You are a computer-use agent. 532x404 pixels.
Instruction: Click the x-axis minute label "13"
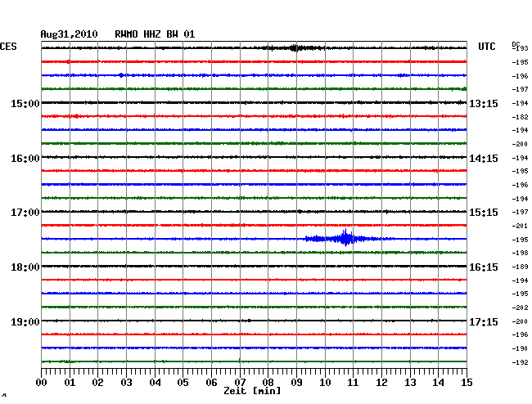pyautogui.click(x=410, y=383)
